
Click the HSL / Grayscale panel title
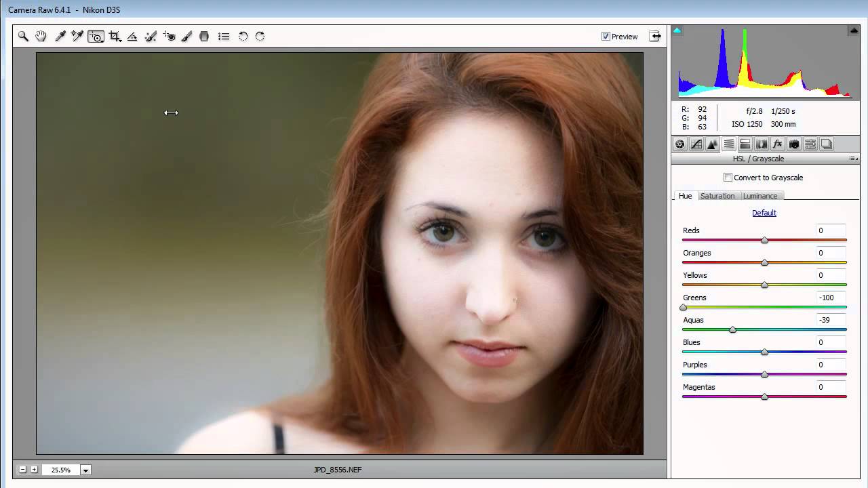coord(758,159)
